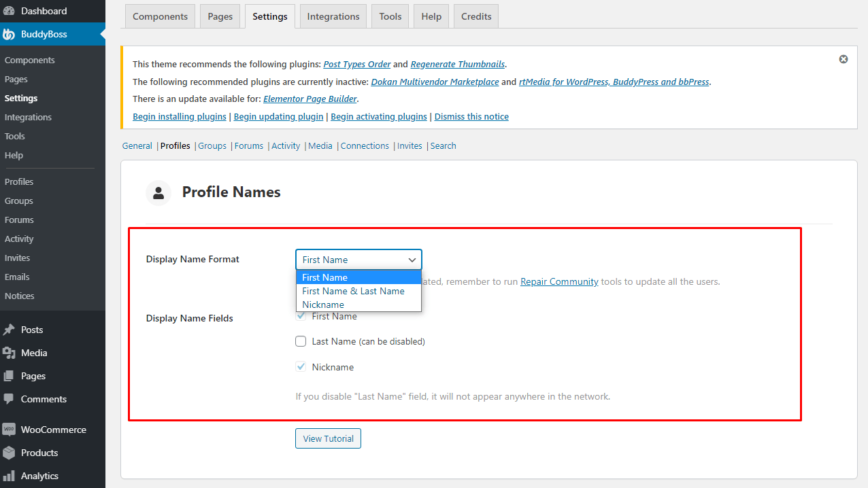Go to the Activity settings sub-tab
Viewport: 868px width, 488px height.
coord(286,145)
